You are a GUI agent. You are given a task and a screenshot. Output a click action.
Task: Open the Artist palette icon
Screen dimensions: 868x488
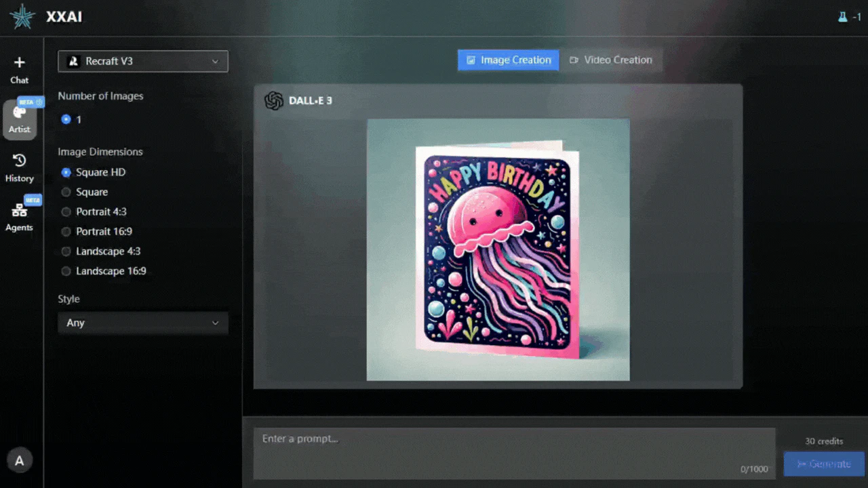point(20,113)
